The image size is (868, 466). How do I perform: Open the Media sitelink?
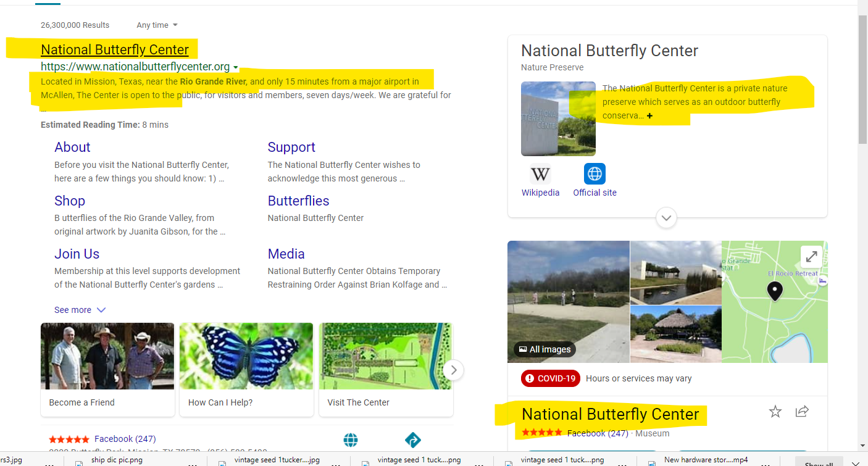[x=286, y=254]
